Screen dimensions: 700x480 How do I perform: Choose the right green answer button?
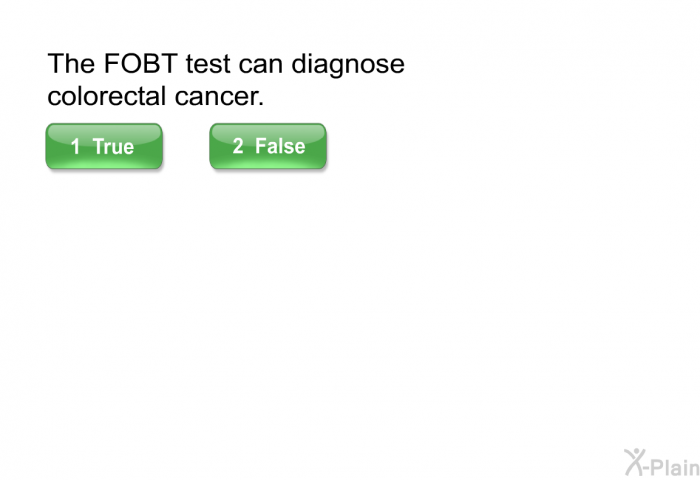coord(268,146)
